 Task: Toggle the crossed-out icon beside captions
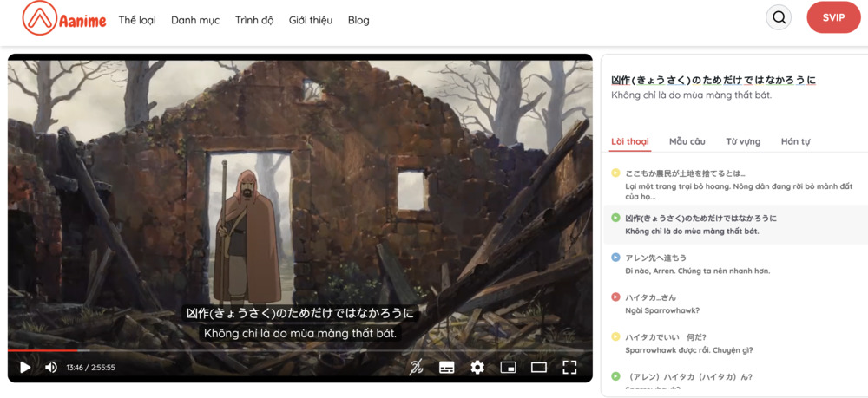417,367
